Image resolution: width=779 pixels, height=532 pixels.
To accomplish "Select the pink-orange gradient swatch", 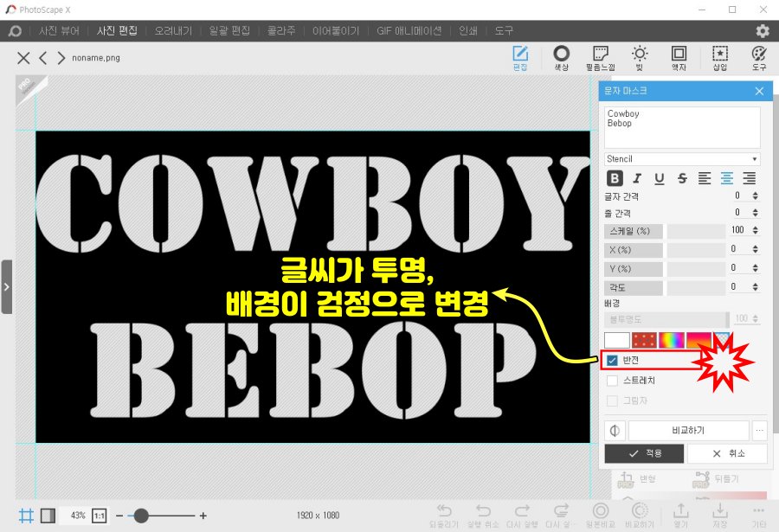I will (699, 340).
